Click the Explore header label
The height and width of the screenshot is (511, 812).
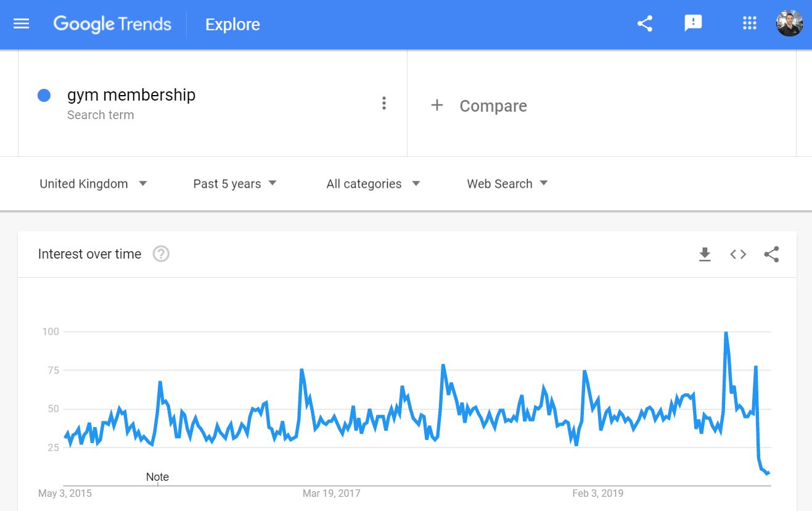(x=232, y=25)
